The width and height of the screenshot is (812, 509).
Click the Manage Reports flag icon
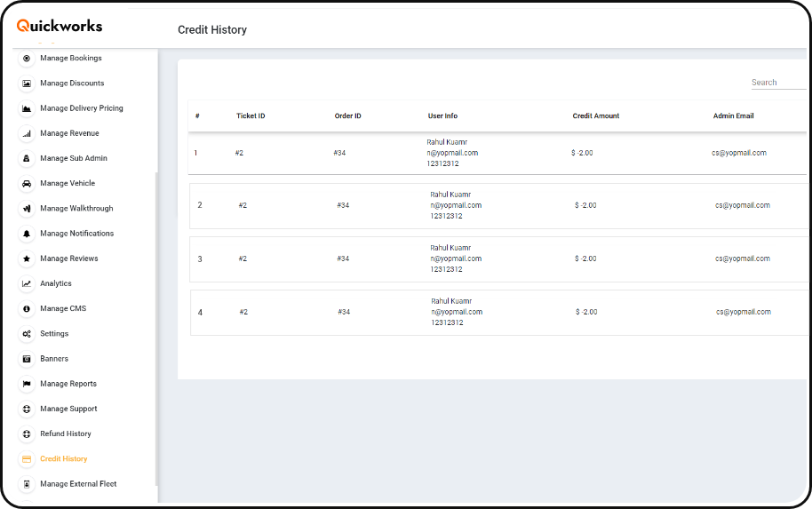click(x=27, y=384)
